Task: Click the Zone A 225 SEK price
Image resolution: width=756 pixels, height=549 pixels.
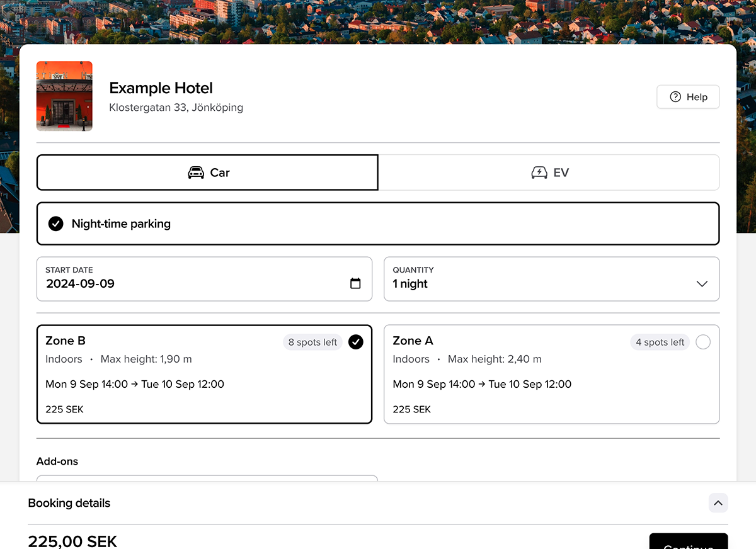Action: click(x=412, y=409)
